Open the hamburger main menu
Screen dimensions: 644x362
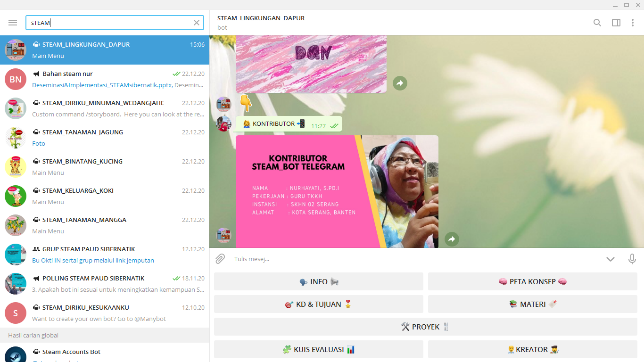pos(13,23)
